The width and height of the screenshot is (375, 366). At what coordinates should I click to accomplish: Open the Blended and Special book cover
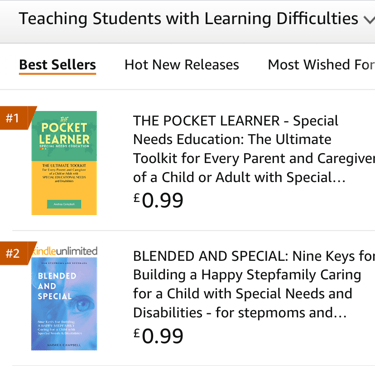click(64, 304)
